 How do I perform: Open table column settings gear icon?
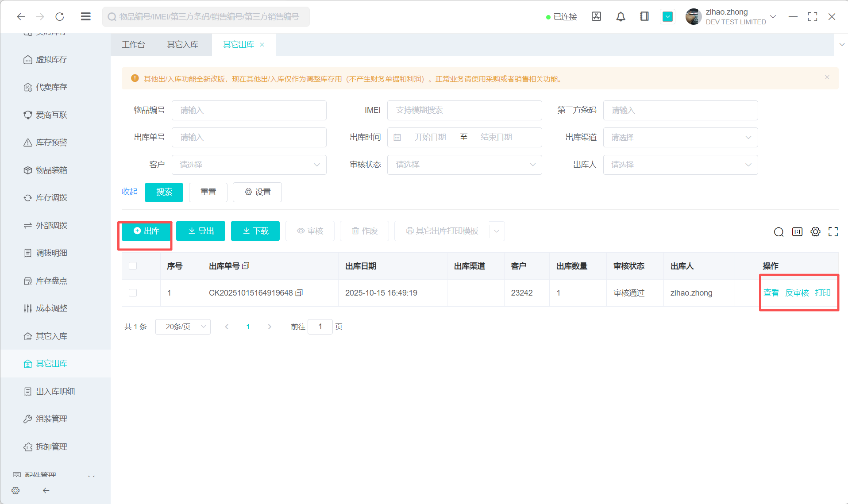[x=815, y=231]
